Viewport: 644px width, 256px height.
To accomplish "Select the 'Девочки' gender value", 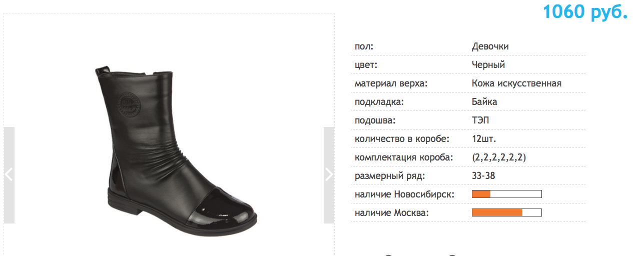I will click(x=490, y=46).
